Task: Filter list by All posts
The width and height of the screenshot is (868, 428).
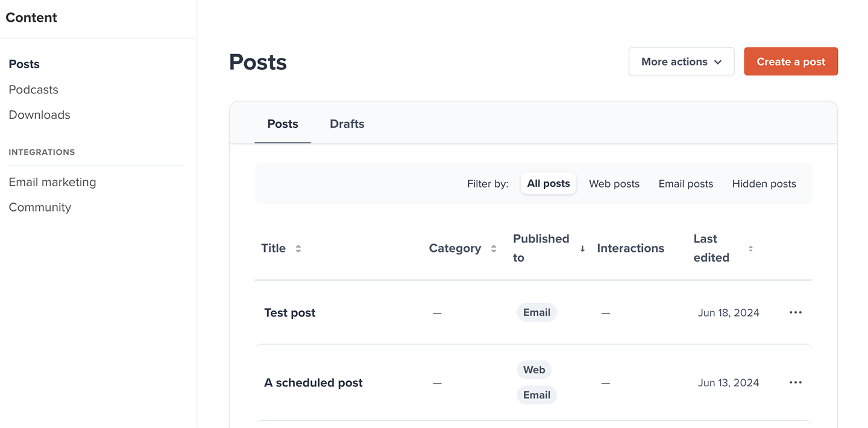Action: (x=549, y=184)
